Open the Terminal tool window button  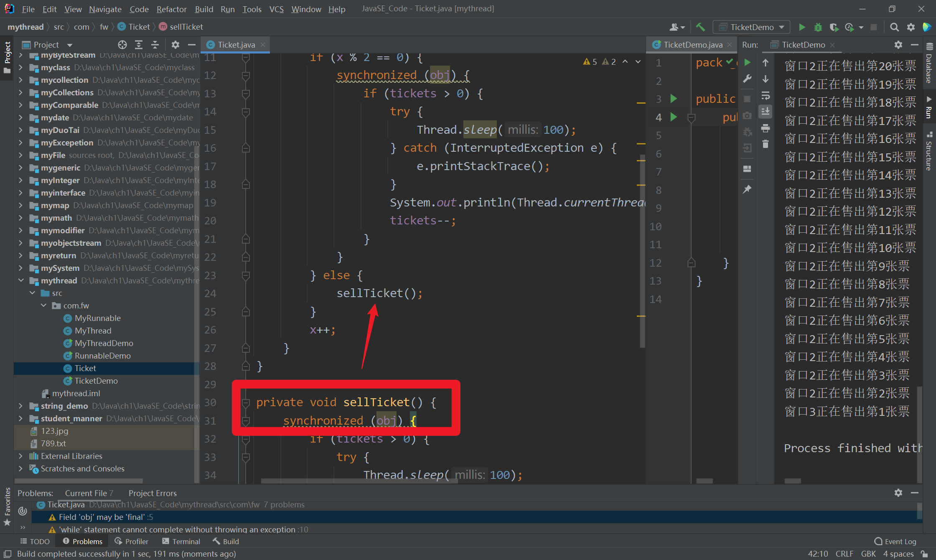pyautogui.click(x=181, y=541)
